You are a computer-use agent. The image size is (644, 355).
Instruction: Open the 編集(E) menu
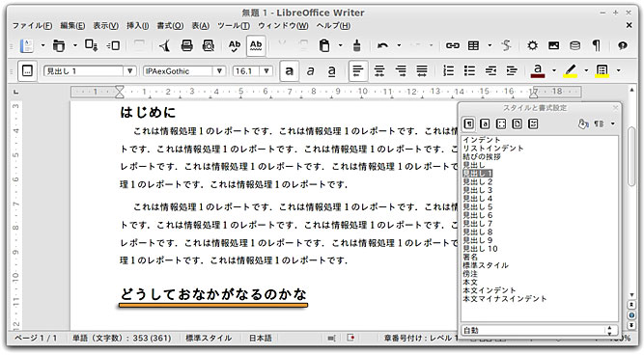(x=72, y=25)
